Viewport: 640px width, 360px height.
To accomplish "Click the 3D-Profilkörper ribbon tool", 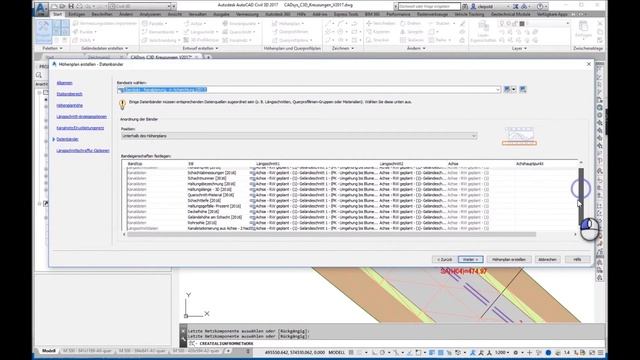I will point(201,40).
